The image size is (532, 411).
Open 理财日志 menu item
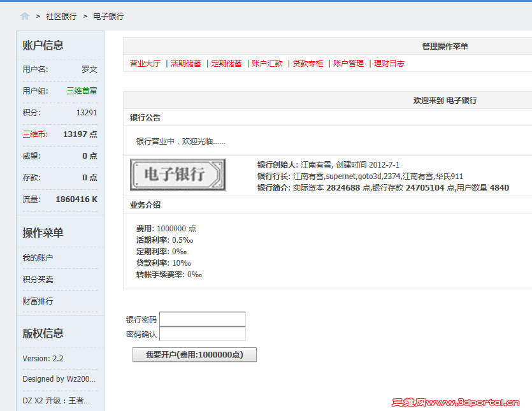389,64
